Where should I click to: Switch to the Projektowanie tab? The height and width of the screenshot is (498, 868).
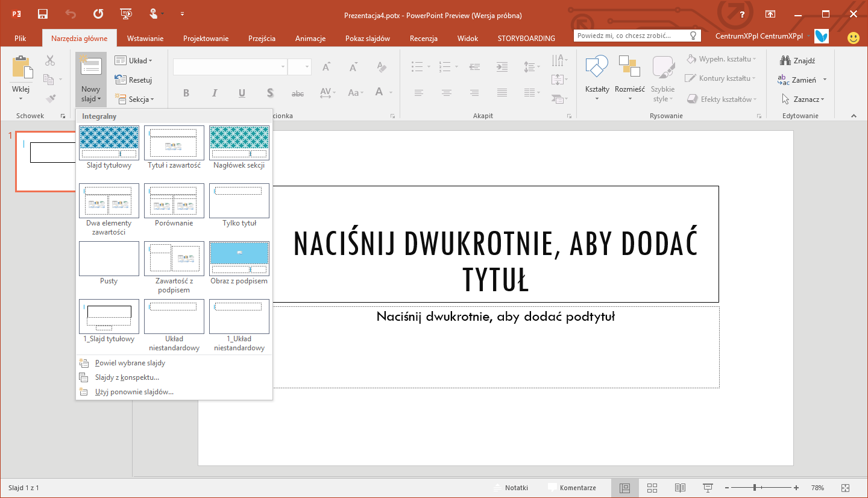click(206, 38)
